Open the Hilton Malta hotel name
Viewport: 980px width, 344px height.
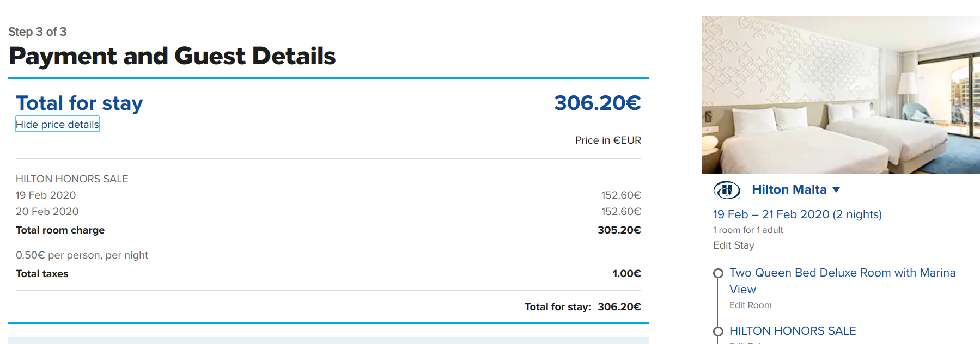coord(789,189)
